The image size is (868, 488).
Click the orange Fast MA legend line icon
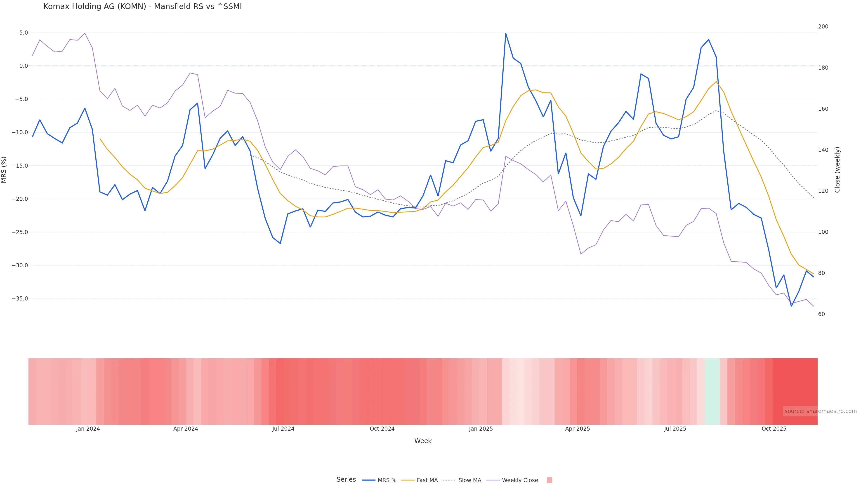click(x=408, y=480)
